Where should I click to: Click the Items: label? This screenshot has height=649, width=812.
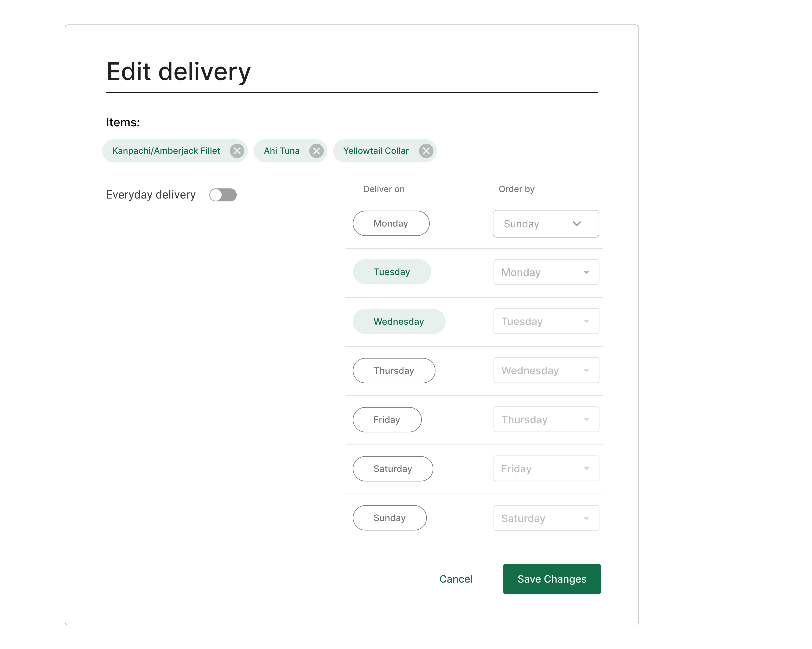[x=123, y=122]
